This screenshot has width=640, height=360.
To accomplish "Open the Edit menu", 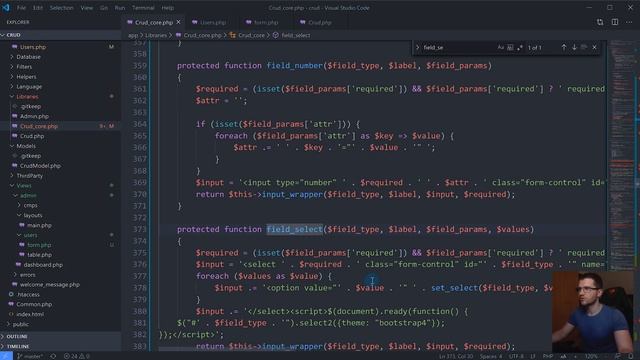I will click(38, 8).
